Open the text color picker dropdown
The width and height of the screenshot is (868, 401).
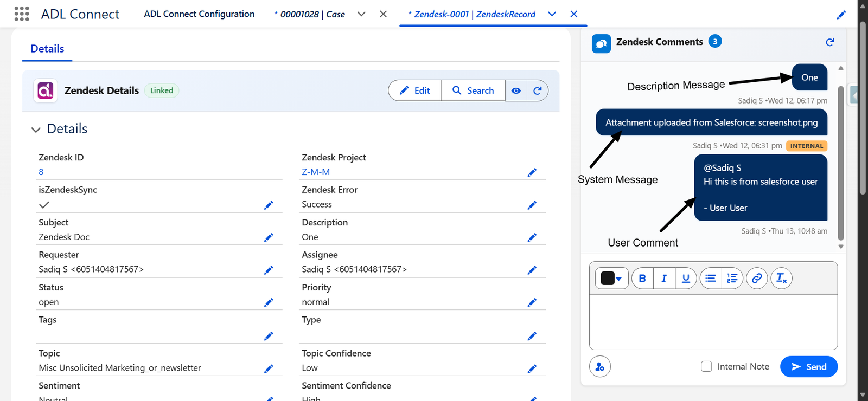click(611, 278)
